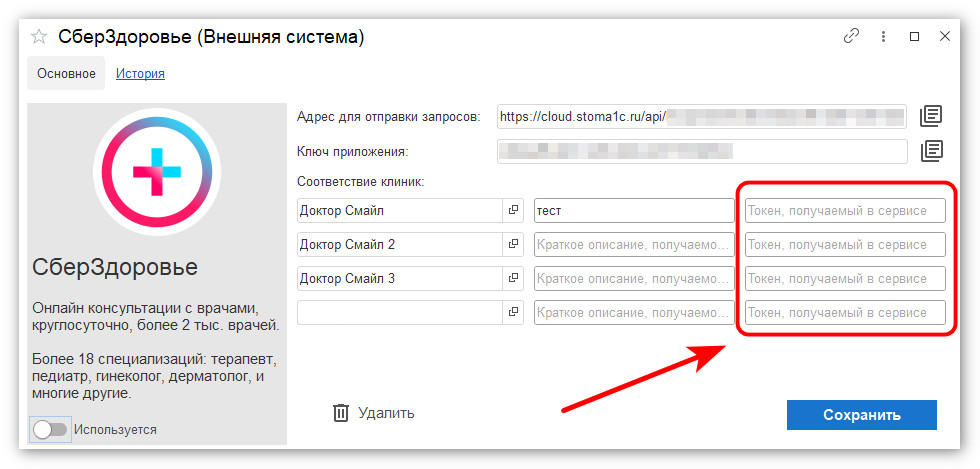Image resolution: width=980 pixels, height=469 pixels.
Task: Click the token field for Доктор Смайл
Action: tap(845, 211)
